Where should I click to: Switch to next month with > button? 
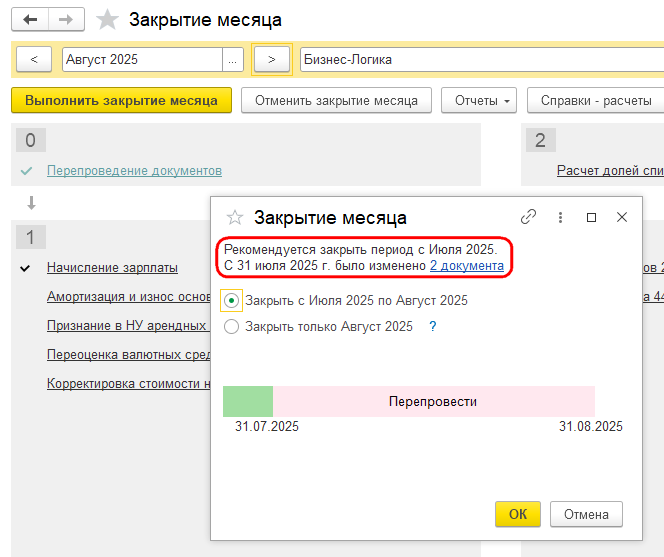click(272, 59)
